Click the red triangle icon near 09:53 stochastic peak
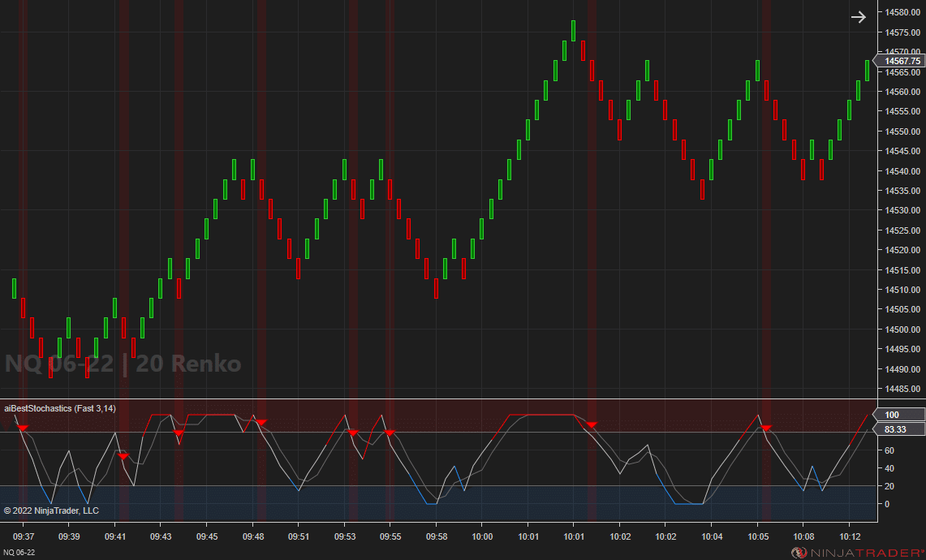The image size is (926, 560). [353, 431]
